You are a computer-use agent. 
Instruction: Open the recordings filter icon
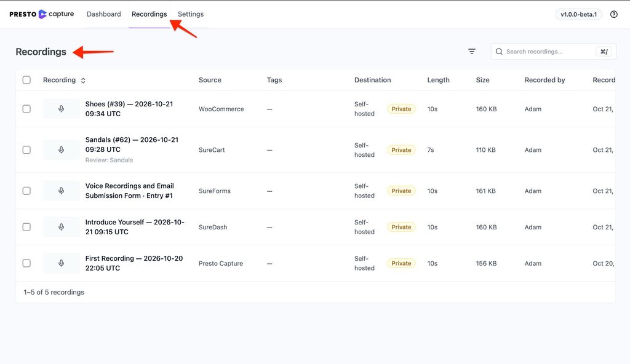(x=472, y=52)
